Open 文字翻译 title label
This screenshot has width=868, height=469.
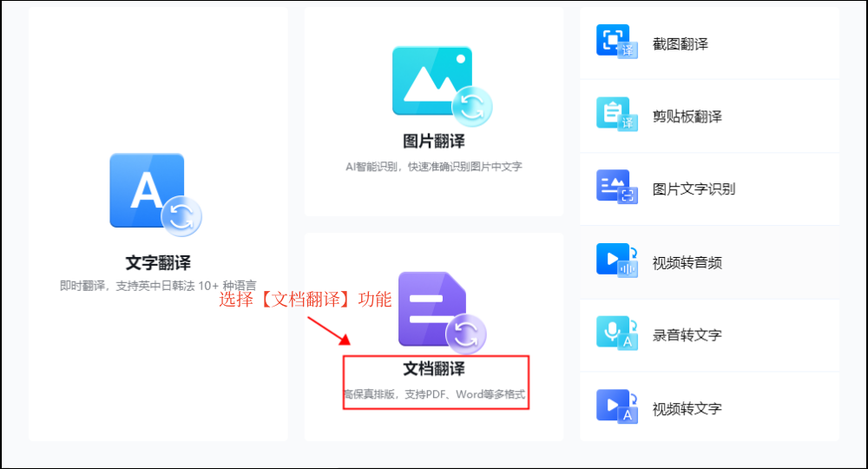pyautogui.click(x=158, y=262)
